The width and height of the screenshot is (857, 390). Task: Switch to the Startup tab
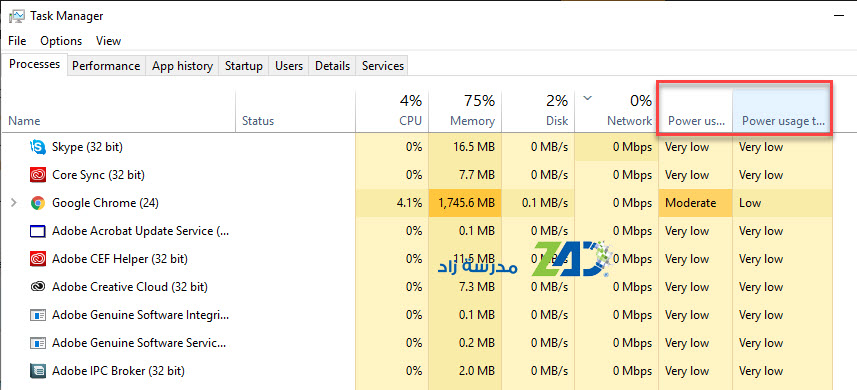(244, 66)
